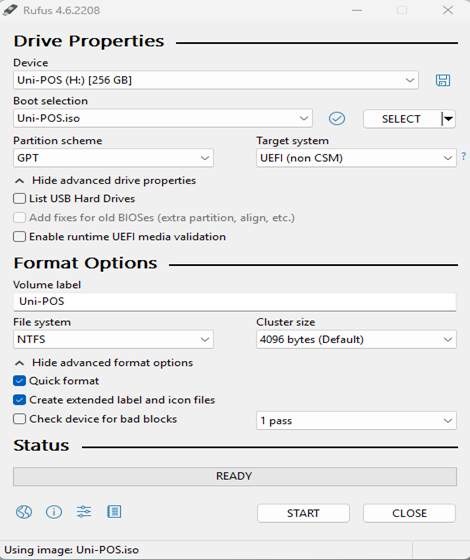The image size is (470, 560).
Task: Check Enable runtime UEFI media validation
Action: click(19, 237)
